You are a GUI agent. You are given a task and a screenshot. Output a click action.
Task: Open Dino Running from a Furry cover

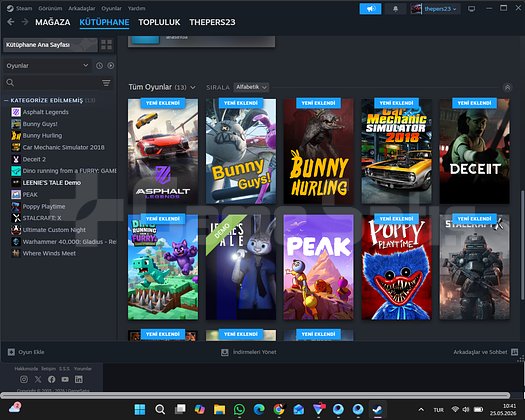[163, 267]
